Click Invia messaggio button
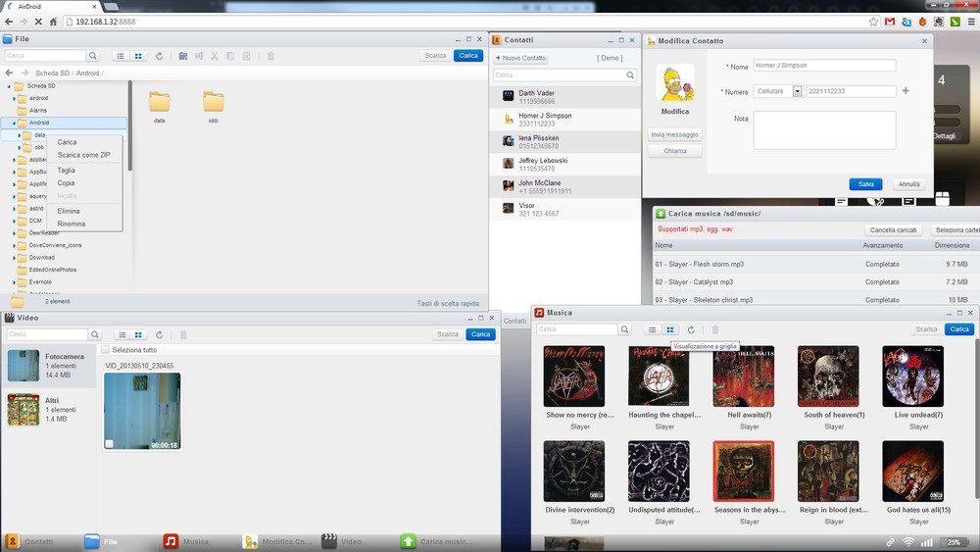Screen dimensions: 980x552 674,134
